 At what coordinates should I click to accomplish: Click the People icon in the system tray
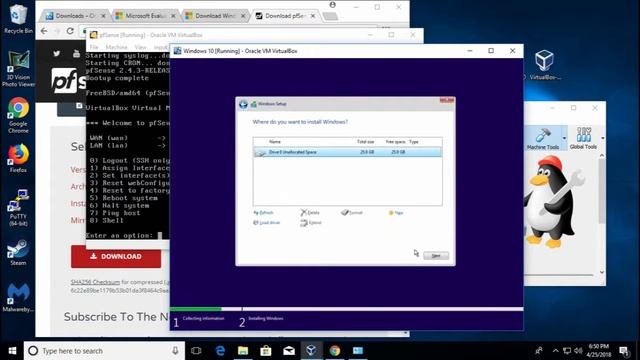(x=539, y=351)
